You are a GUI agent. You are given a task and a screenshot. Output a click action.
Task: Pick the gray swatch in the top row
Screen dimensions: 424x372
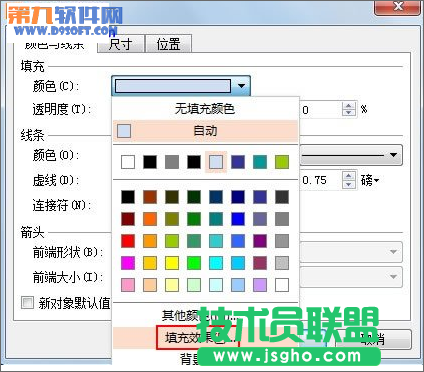pyautogui.click(x=172, y=162)
